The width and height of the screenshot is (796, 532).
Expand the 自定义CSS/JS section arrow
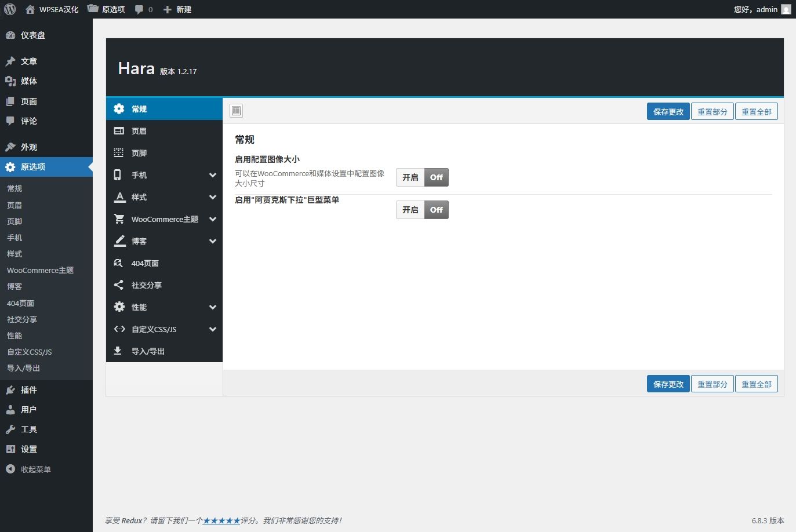(213, 329)
